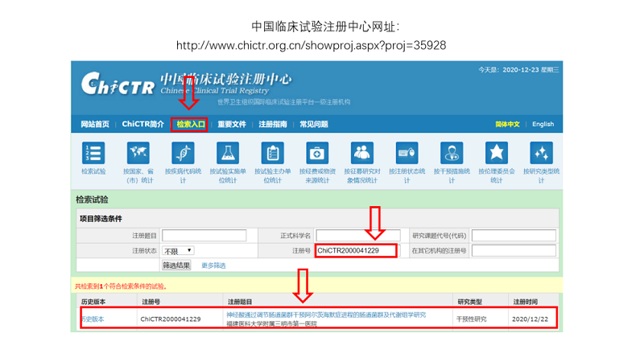Click the 注册时间 column header
Image resolution: width=644 pixels, height=362 pixels.
[526, 302]
